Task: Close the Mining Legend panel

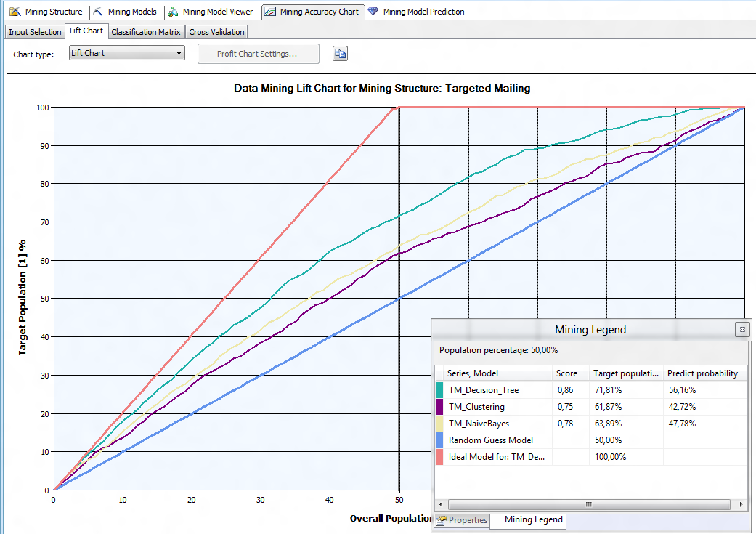Action: click(x=742, y=329)
